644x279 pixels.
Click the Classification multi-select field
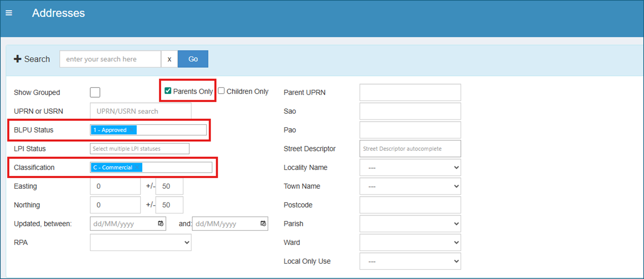pos(151,167)
